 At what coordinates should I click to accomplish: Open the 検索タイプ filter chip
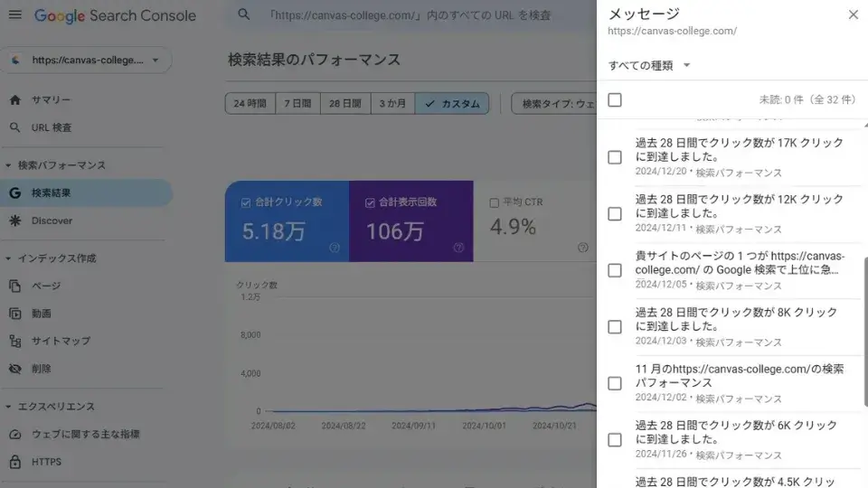click(x=553, y=103)
